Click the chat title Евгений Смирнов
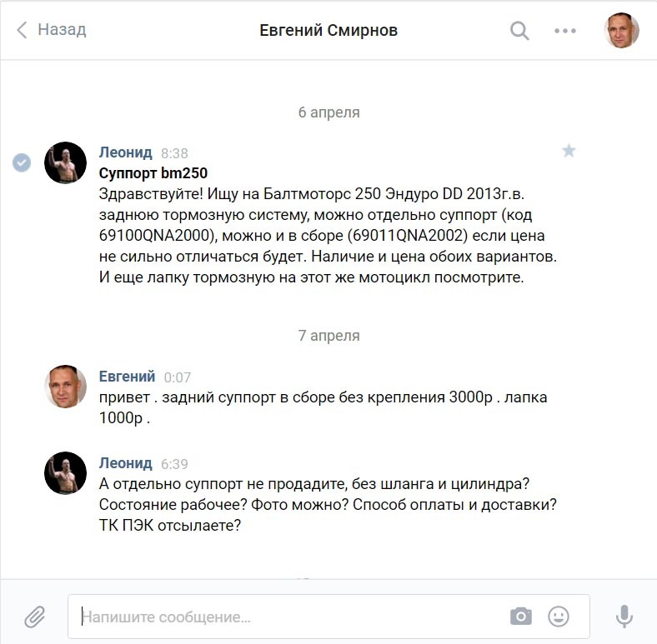The width and height of the screenshot is (657, 644). click(328, 31)
